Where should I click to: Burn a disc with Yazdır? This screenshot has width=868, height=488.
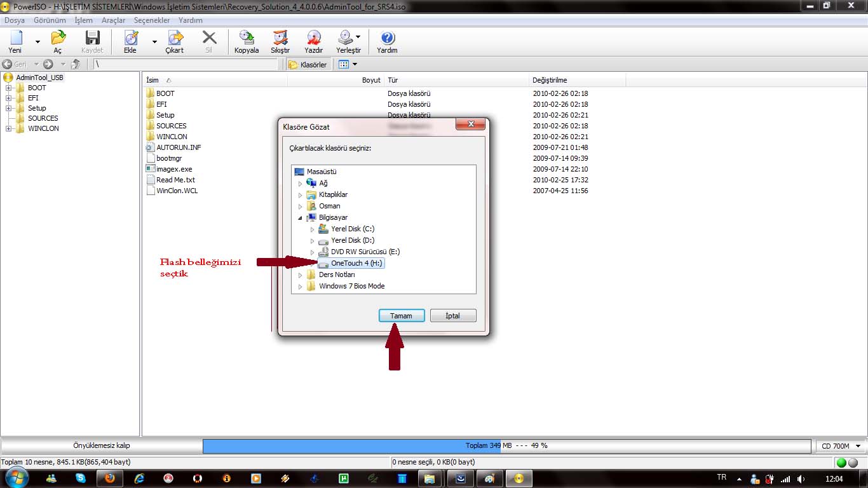[x=313, y=42]
